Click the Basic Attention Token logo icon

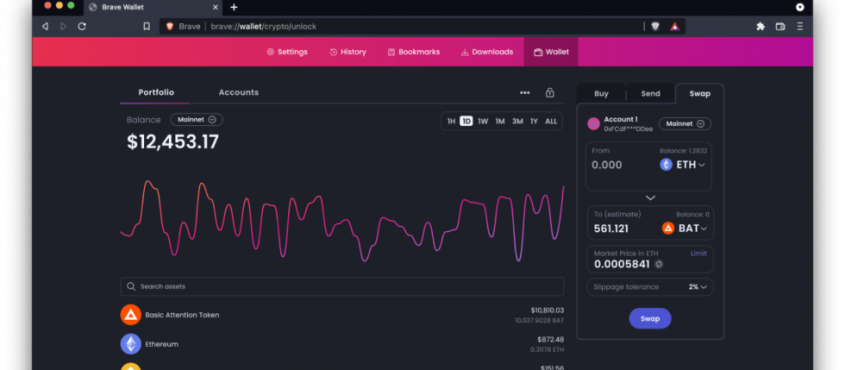130,315
